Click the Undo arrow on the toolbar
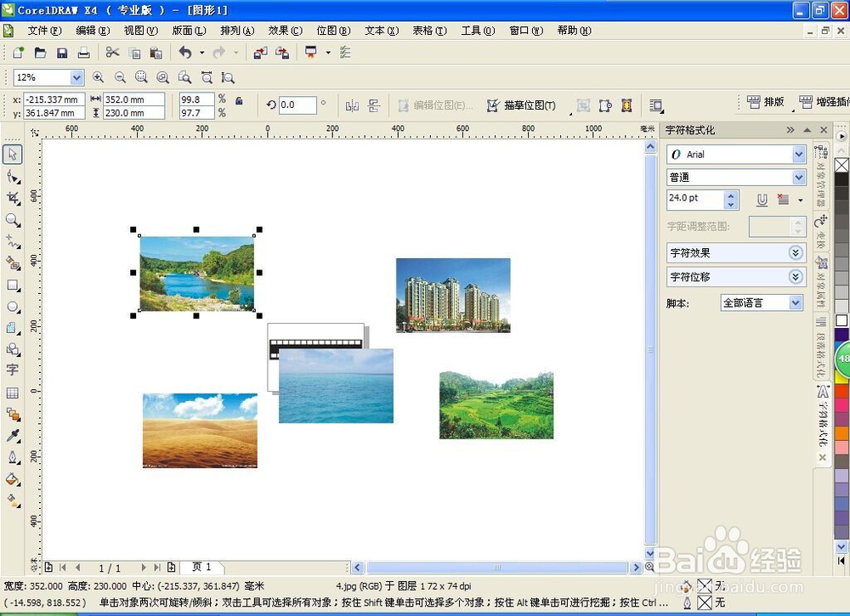850x616 pixels. [185, 52]
